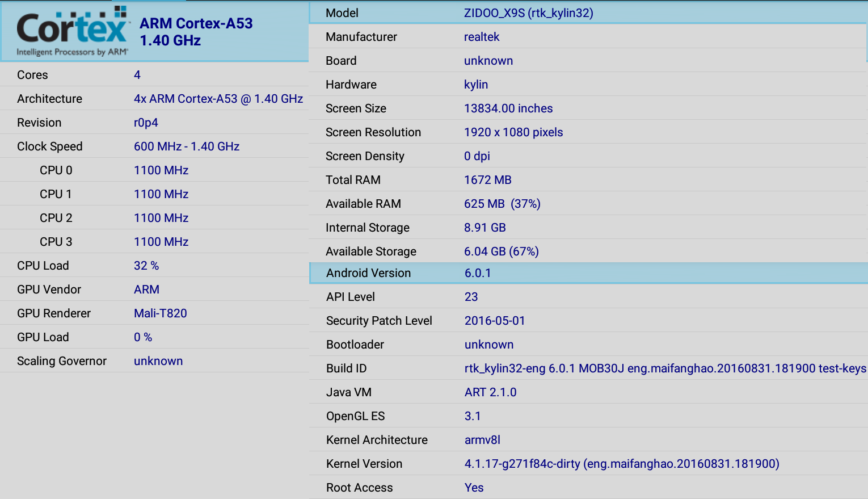The height and width of the screenshot is (499, 868).
Task: Click the Board row unknown value
Action: click(x=488, y=61)
